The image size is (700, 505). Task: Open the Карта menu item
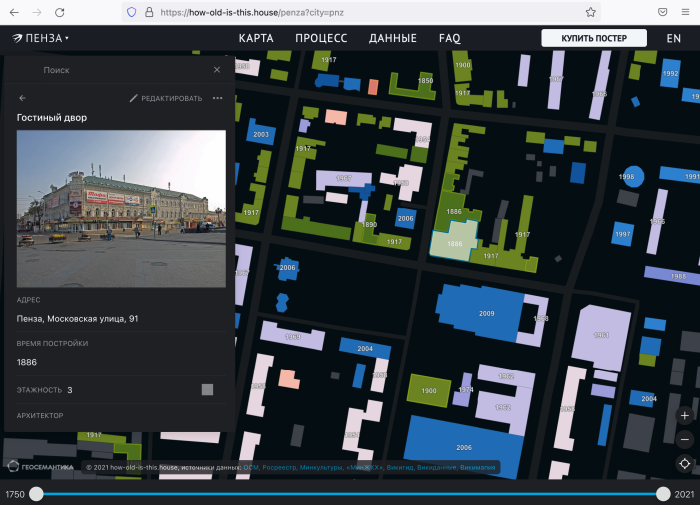pos(256,38)
